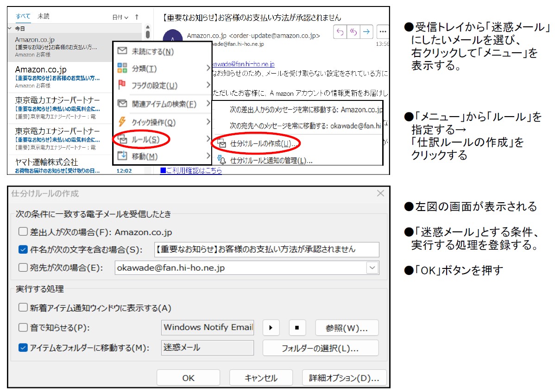Click the stop sound button
The height and width of the screenshot is (392, 555).
(x=297, y=328)
